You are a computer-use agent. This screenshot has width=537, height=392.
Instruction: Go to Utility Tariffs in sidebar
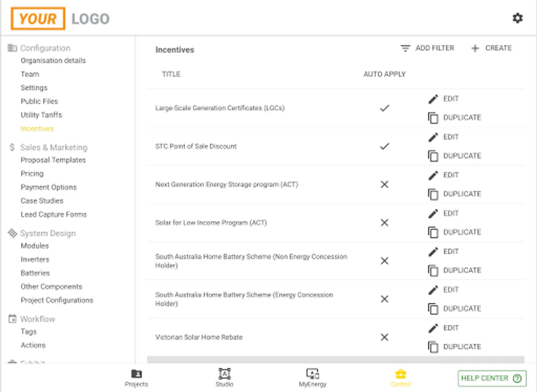41,115
